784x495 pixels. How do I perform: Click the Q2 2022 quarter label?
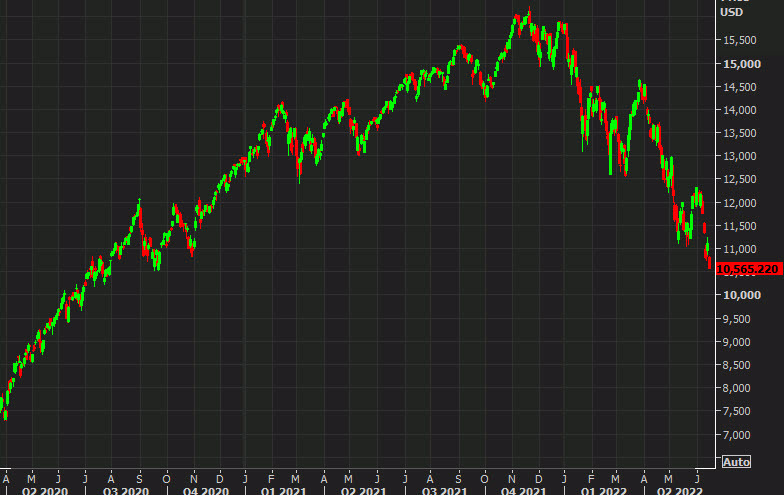680,490
